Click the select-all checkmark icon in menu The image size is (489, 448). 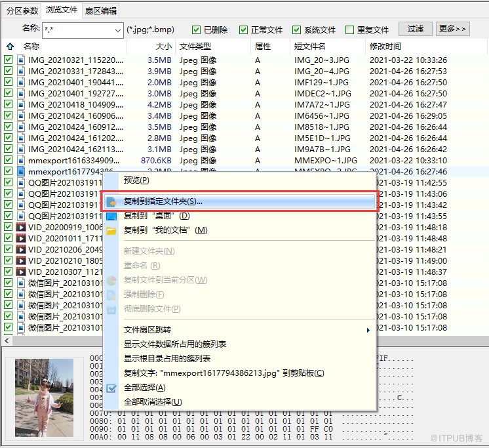tap(111, 388)
